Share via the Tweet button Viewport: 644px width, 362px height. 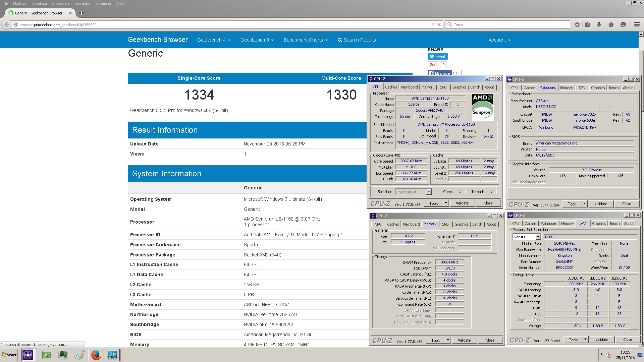tap(438, 56)
